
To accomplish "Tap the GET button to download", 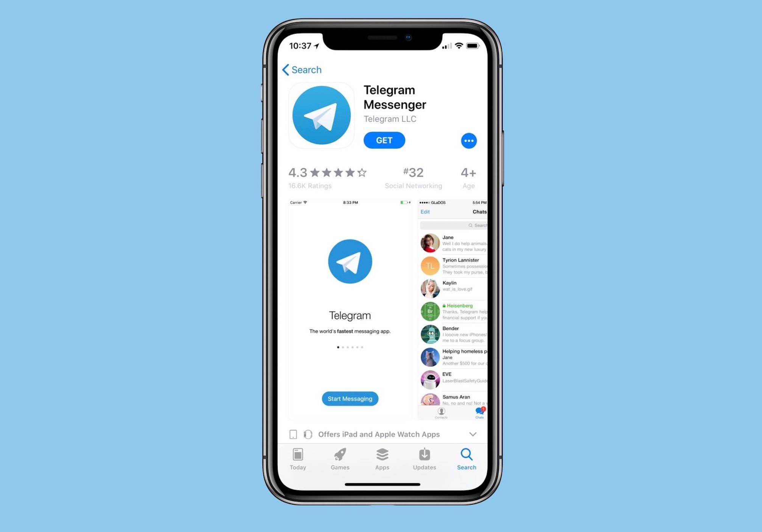I will click(x=384, y=140).
